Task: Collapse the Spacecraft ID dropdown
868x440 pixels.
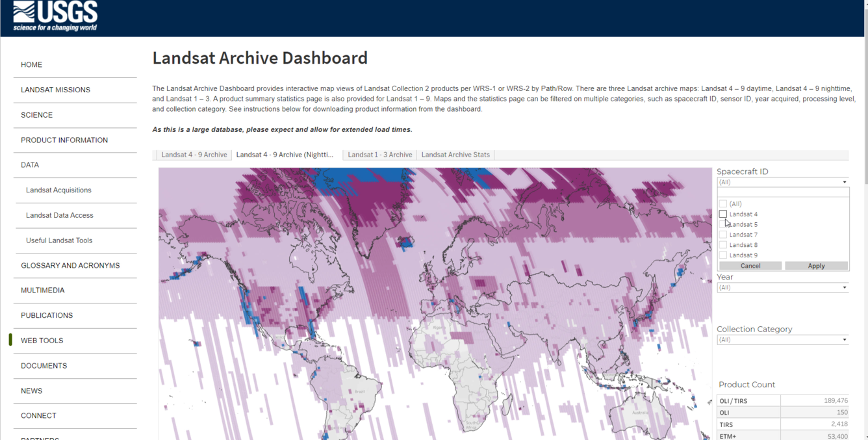Action: (783, 182)
